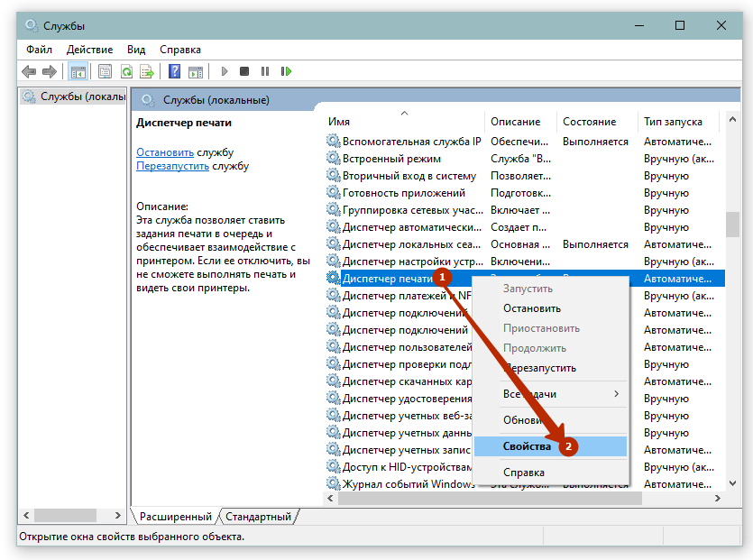Viewport: 753px width, 560px height.
Task: Open the Help toolbar icon
Action: pos(174,71)
